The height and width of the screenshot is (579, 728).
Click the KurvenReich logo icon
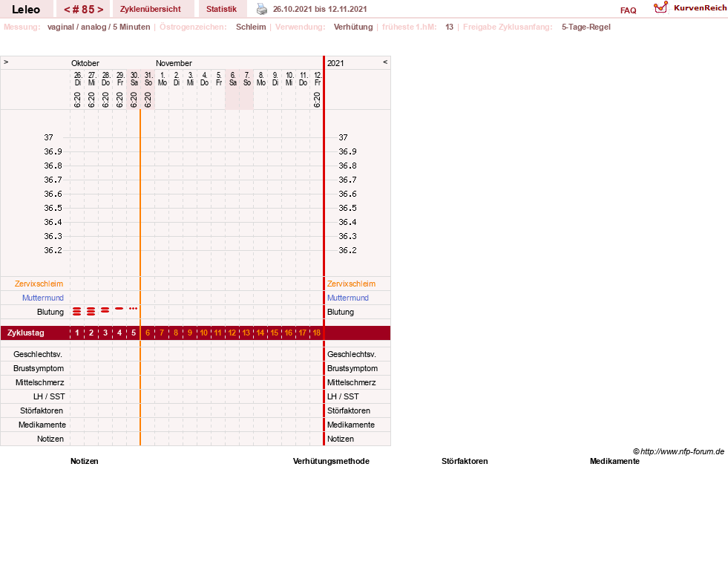[660, 7]
